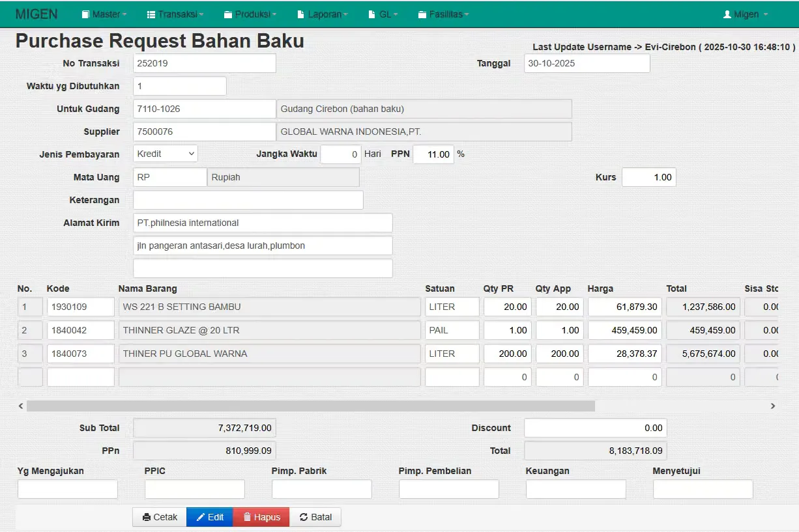Click Satuan field PAIL
Viewport: 799px width, 532px height.
pyautogui.click(x=452, y=330)
